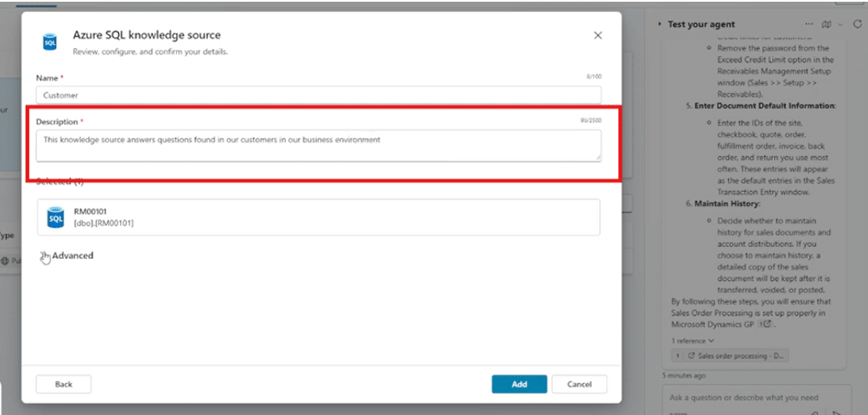Image resolution: width=868 pixels, height=415 pixels.
Task: Click the '5 minutes ago' timestamp
Action: 684,375
